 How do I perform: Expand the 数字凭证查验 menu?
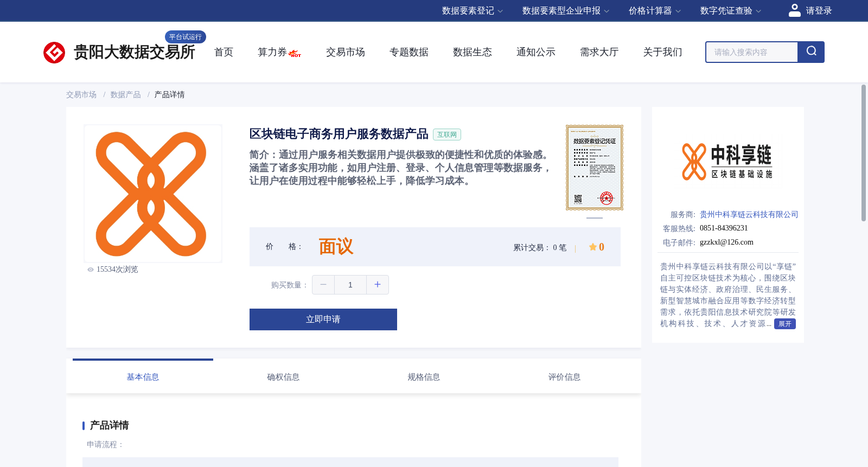pos(730,11)
